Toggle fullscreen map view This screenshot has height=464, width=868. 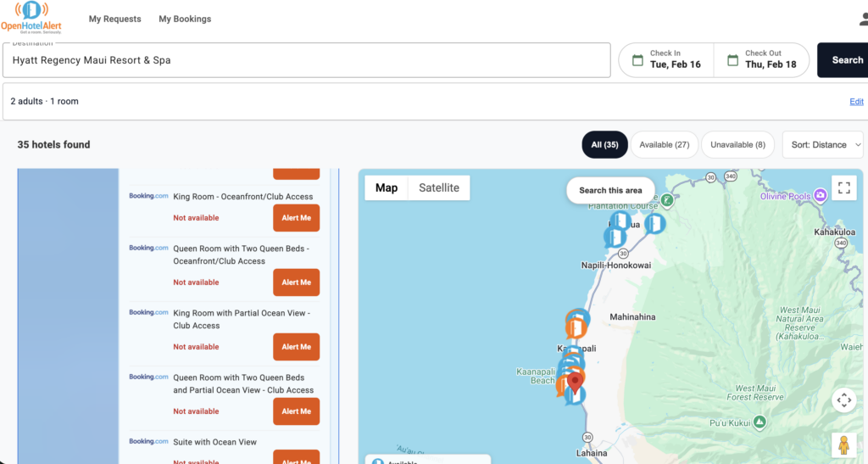click(843, 188)
